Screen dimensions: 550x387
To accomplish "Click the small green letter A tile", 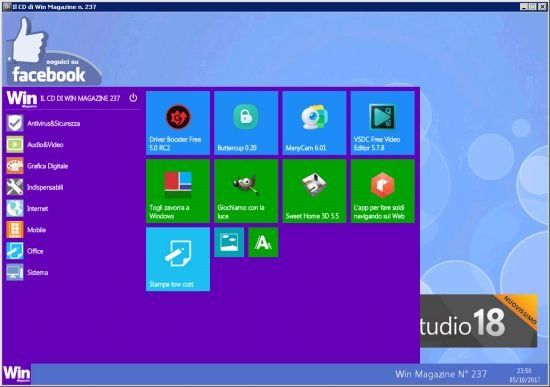I will (263, 242).
